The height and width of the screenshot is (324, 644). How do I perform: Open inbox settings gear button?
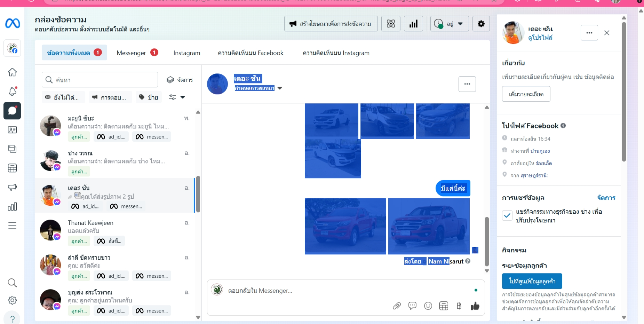(481, 24)
